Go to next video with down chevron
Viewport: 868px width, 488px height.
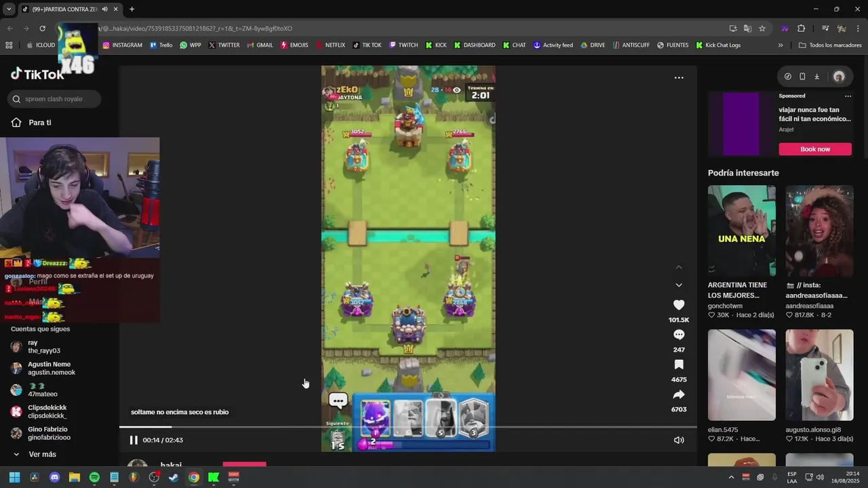point(679,285)
